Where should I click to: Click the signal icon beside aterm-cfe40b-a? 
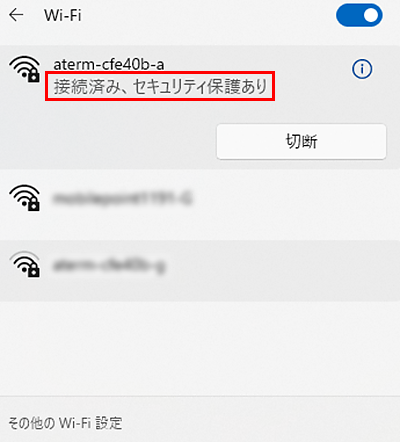coord(25,69)
